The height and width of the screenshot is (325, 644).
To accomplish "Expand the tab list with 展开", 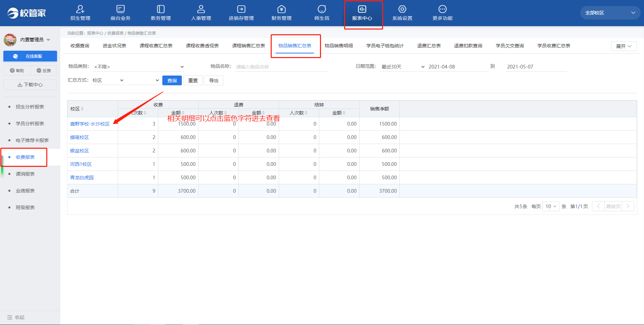I will click(624, 46).
